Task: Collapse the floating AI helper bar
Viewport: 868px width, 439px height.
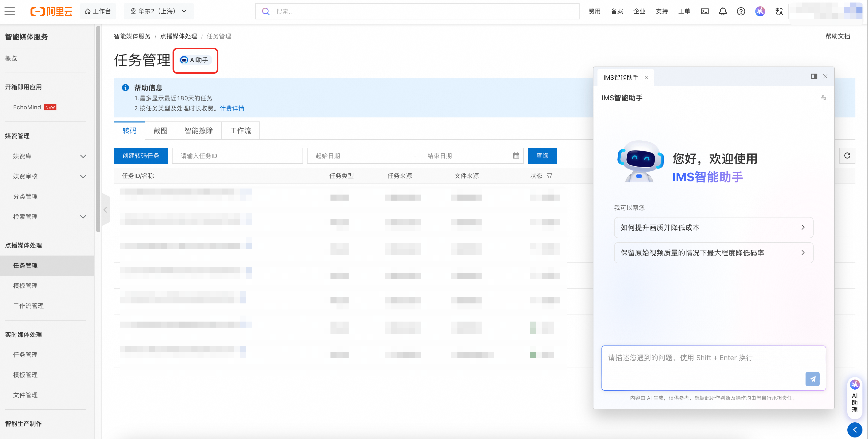Action: pos(854,430)
